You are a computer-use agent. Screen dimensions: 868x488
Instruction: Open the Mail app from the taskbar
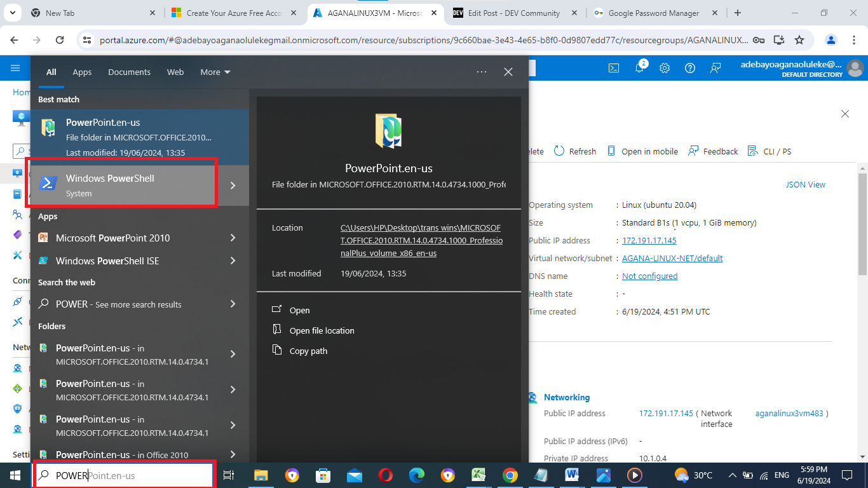[355, 475]
